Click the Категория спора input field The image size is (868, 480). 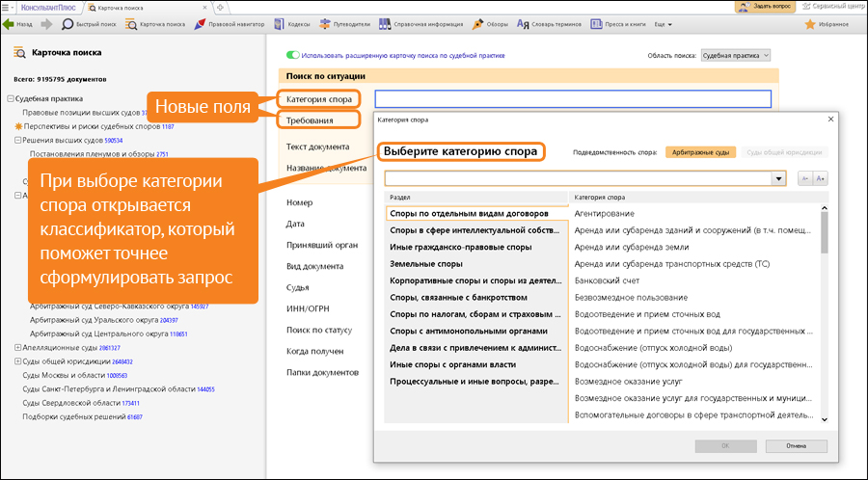(572, 98)
